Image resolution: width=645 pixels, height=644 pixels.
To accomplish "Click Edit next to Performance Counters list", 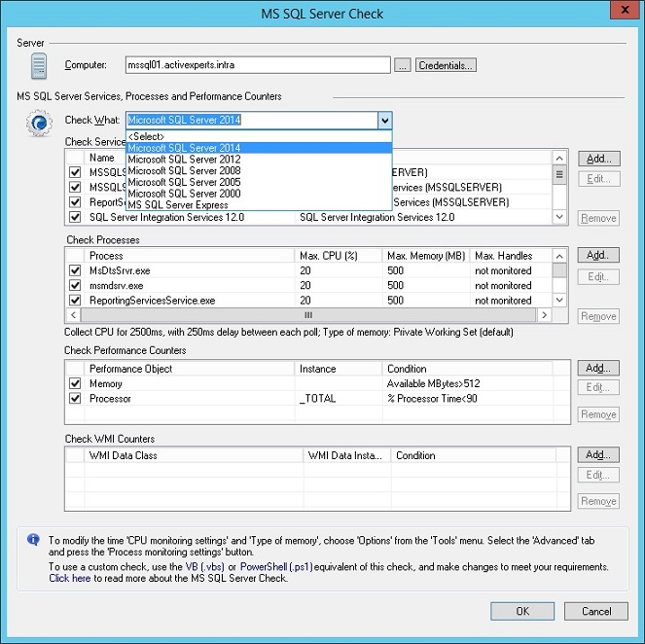I will tap(598, 387).
